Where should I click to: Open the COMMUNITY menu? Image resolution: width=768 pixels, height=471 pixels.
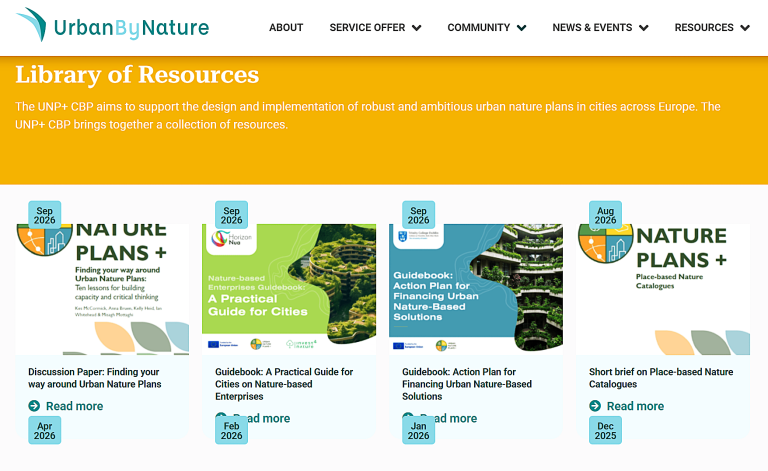(x=479, y=27)
